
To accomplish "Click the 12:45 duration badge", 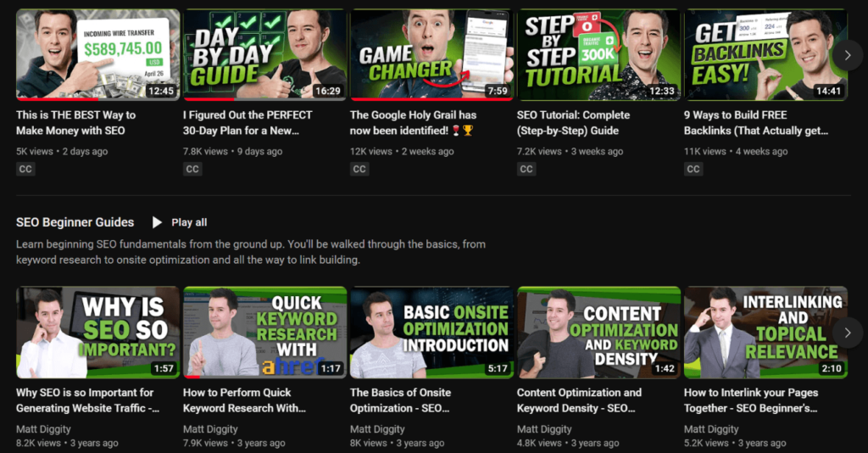I will coord(160,91).
